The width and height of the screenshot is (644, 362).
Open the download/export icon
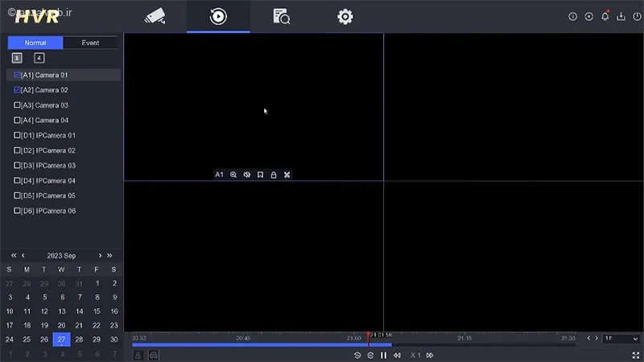[x=621, y=16]
